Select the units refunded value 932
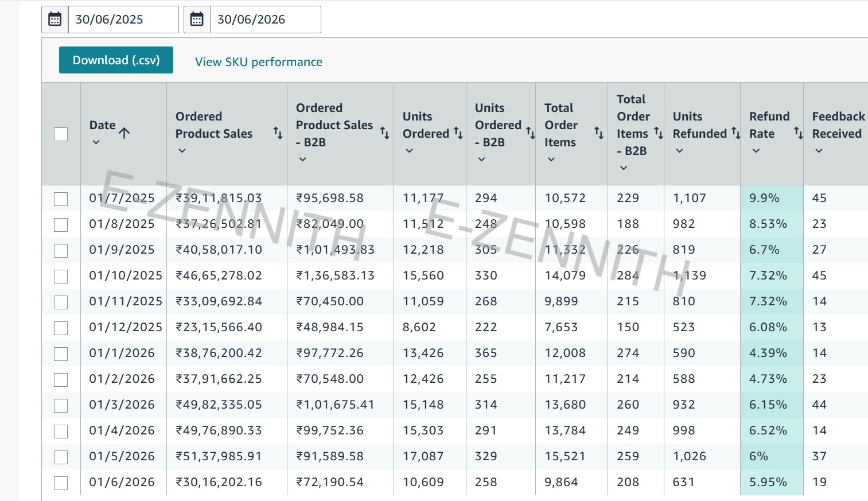 pos(684,405)
